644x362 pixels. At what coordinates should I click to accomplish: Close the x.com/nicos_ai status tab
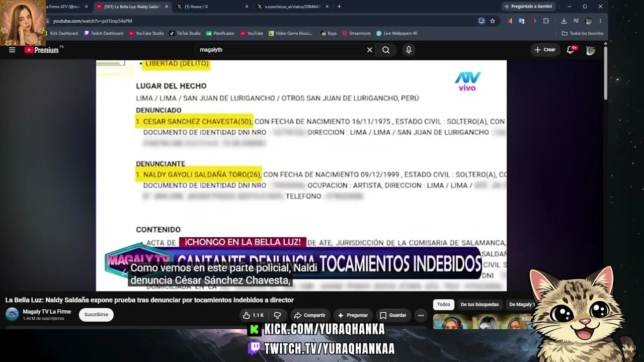click(x=328, y=7)
